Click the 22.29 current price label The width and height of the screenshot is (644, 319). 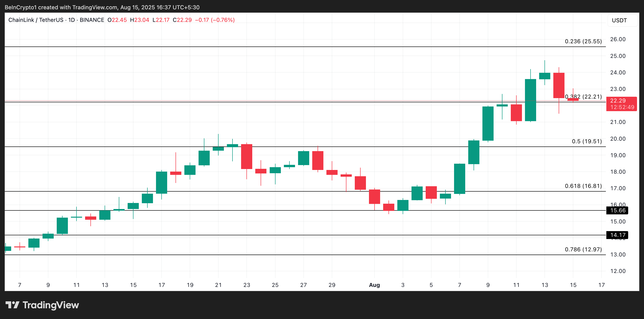tap(618, 100)
